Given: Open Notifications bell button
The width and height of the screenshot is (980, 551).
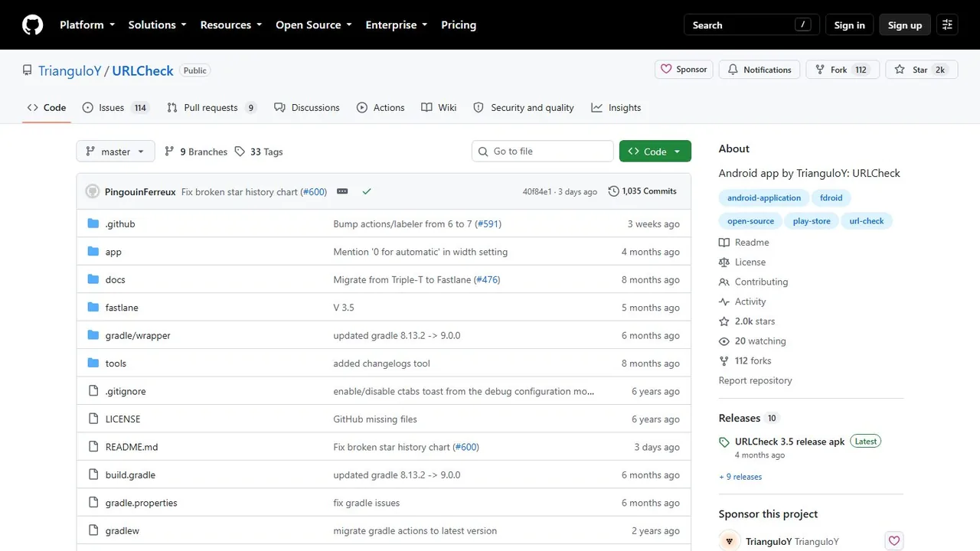Looking at the screenshot, I should point(759,70).
